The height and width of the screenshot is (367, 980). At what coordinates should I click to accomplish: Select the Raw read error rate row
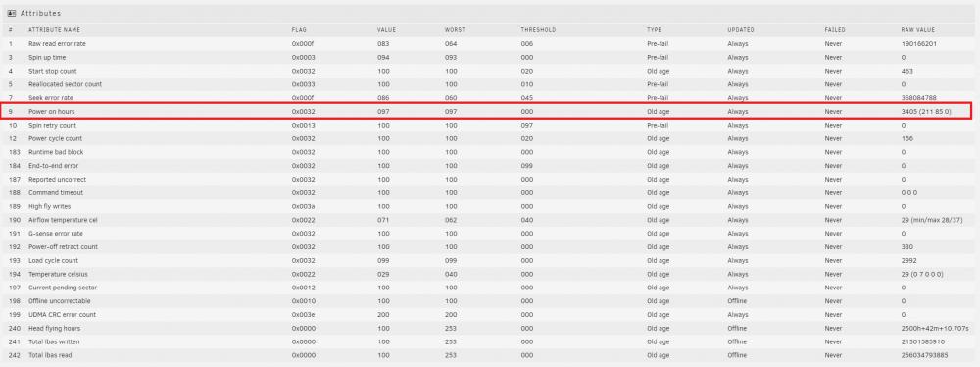[490, 44]
